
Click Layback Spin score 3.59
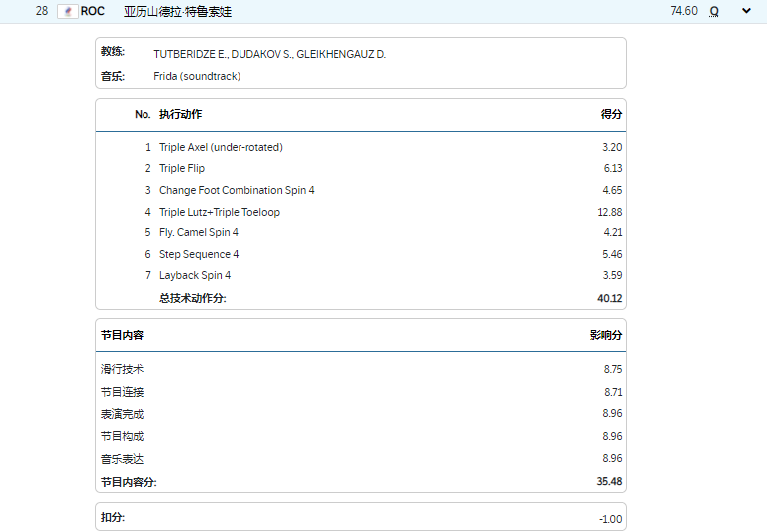click(x=612, y=275)
